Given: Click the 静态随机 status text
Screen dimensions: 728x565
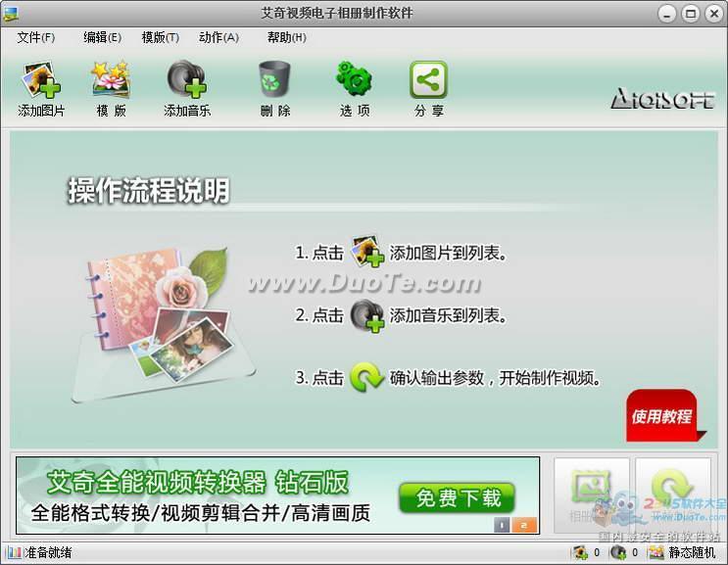Looking at the screenshot, I should [692, 552].
